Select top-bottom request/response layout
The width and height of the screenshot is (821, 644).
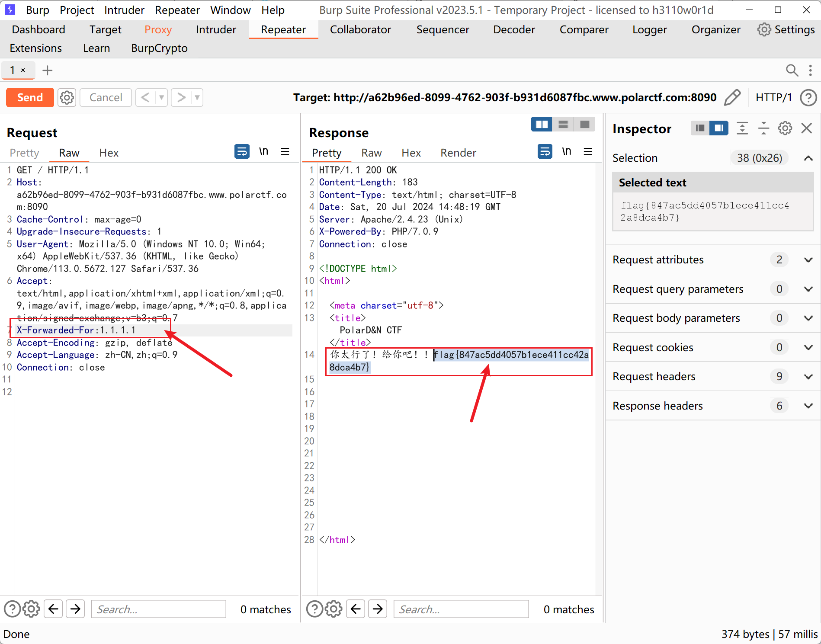point(563,125)
